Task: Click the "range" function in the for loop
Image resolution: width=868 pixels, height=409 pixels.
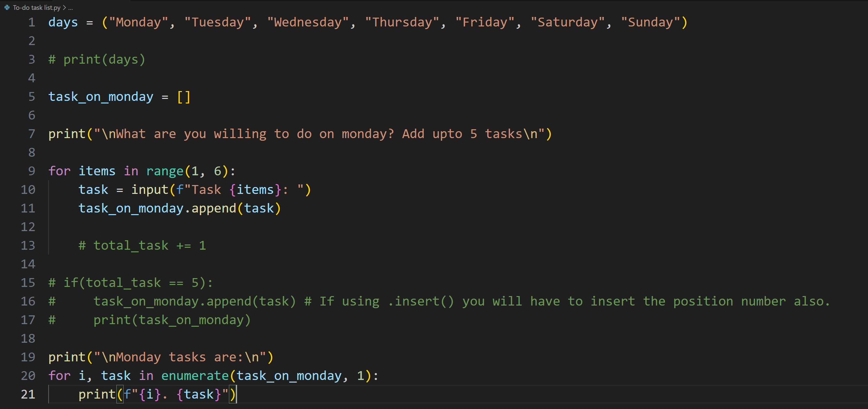Action: point(165,171)
